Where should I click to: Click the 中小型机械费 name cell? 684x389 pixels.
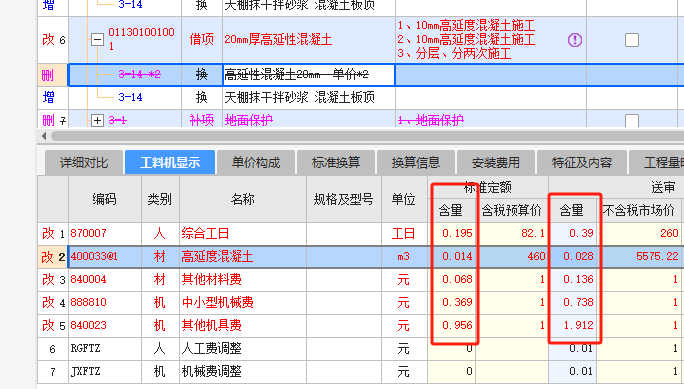coord(243,302)
